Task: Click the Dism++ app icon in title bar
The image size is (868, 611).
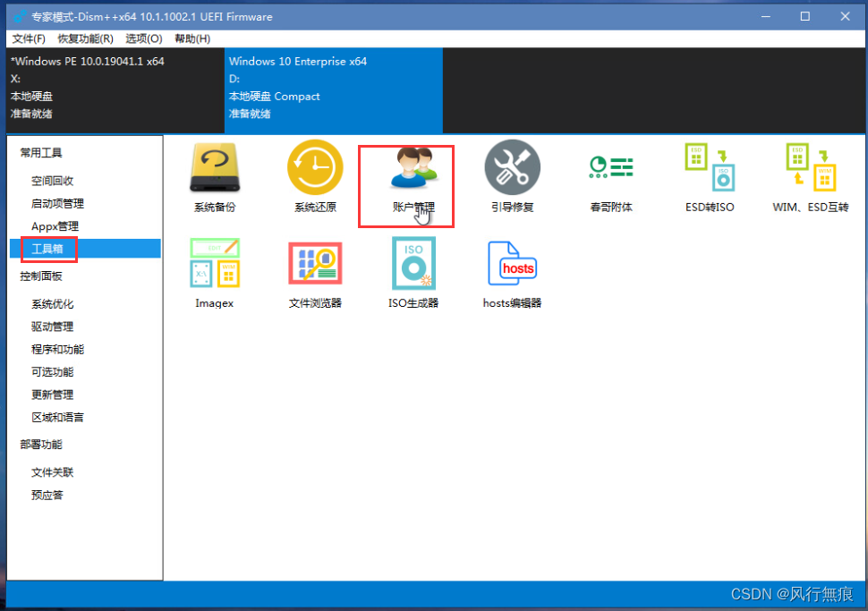Action: click(20, 17)
